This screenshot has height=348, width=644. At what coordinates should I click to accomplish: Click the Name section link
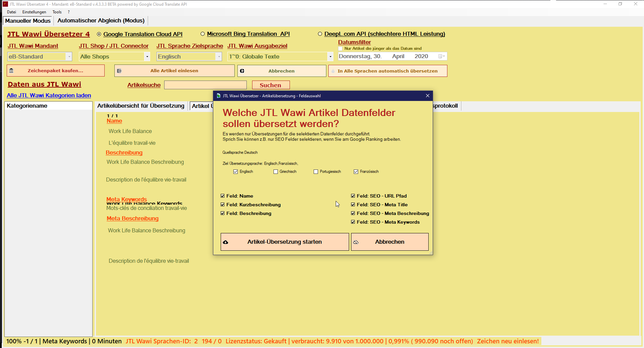114,121
